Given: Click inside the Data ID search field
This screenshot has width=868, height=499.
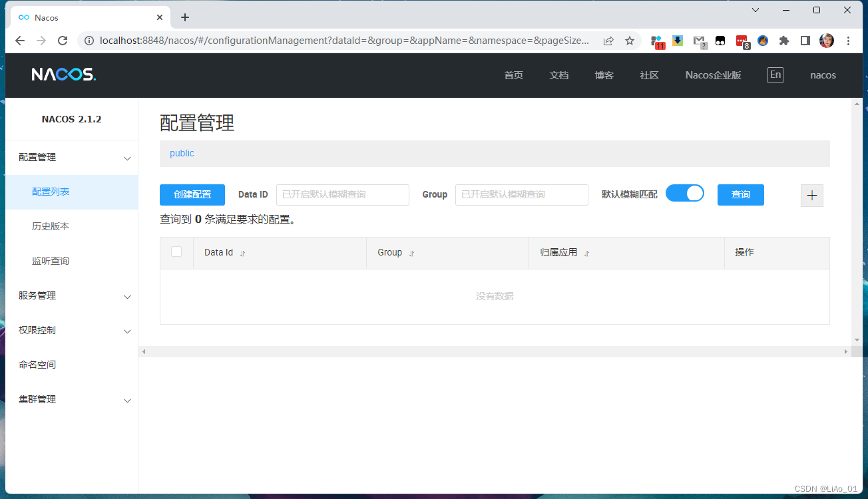Looking at the screenshot, I should pyautogui.click(x=342, y=194).
